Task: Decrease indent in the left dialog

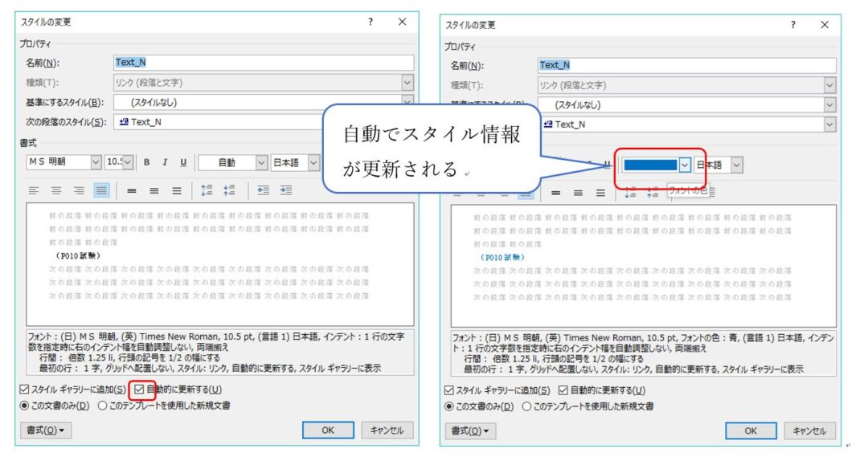Action: 264,191
